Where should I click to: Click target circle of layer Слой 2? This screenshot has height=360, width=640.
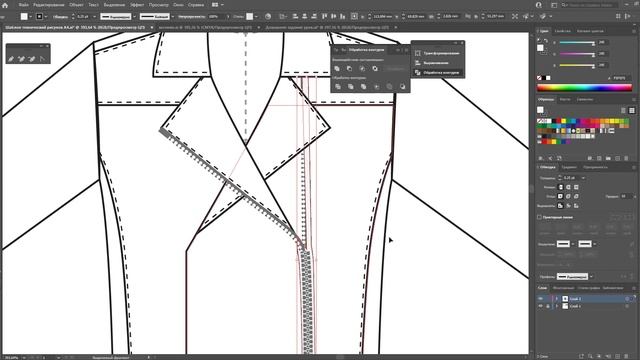point(627,299)
